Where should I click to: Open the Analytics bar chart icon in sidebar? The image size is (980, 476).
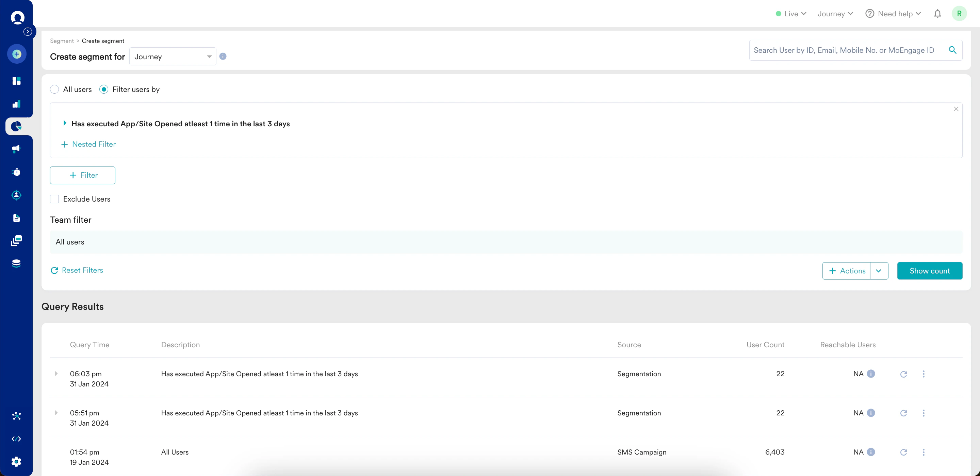point(16,104)
